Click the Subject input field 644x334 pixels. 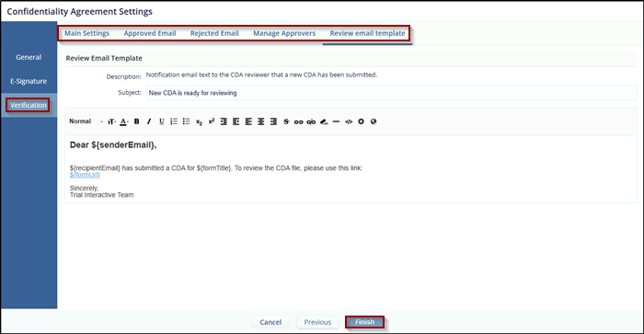(391, 93)
